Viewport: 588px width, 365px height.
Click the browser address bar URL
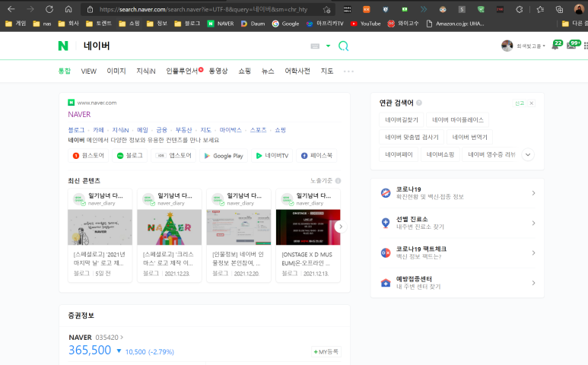click(203, 9)
